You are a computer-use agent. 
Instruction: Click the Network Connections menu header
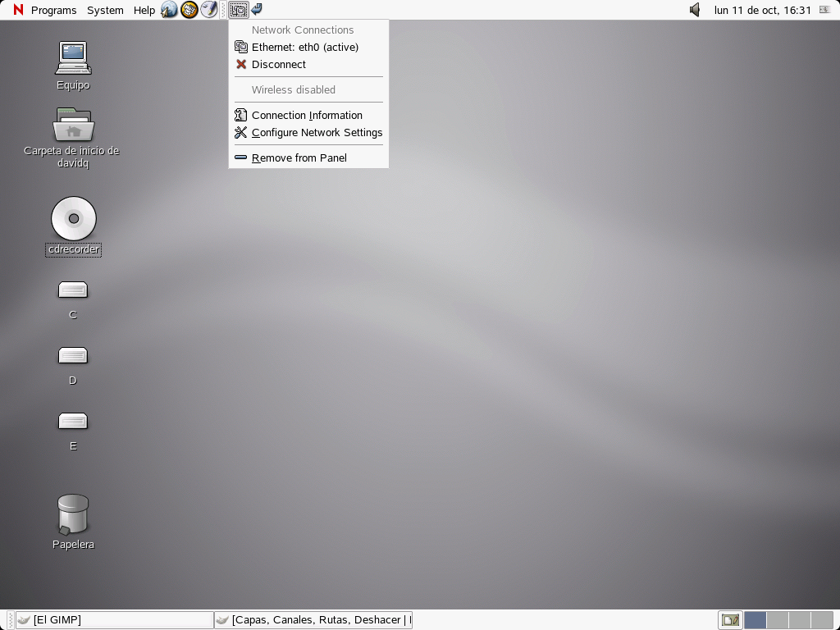pyautogui.click(x=303, y=30)
